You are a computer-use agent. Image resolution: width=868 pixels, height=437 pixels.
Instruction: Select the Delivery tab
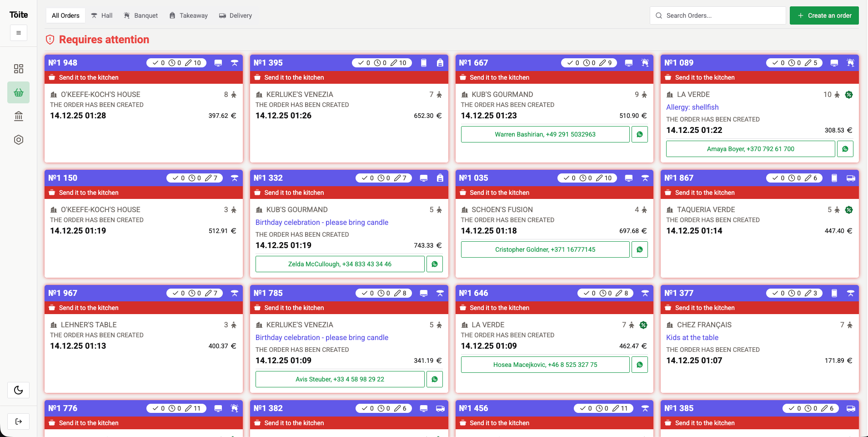coord(236,15)
